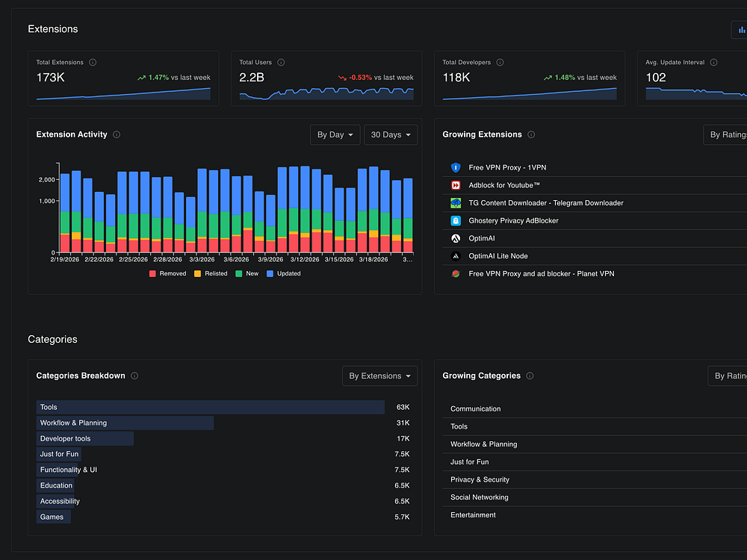Toggle the Removed series in chart legend

168,274
